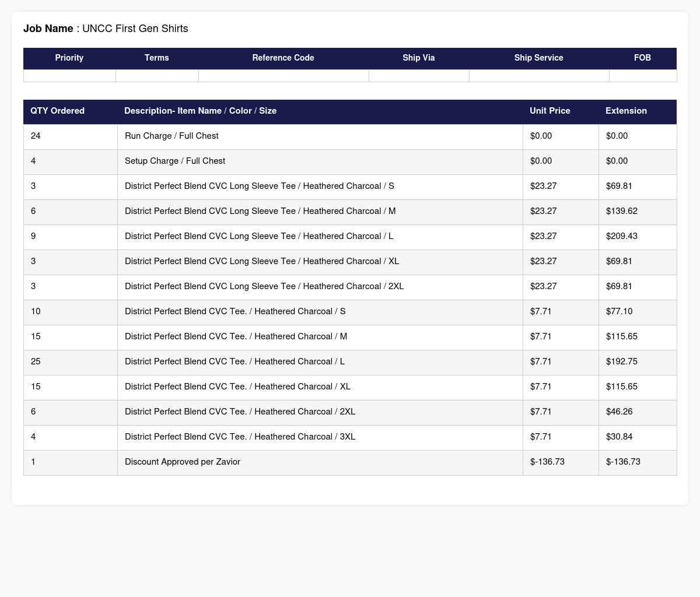Click quantity 24 in Run Charge row
The image size is (700, 597).
[x=36, y=136]
